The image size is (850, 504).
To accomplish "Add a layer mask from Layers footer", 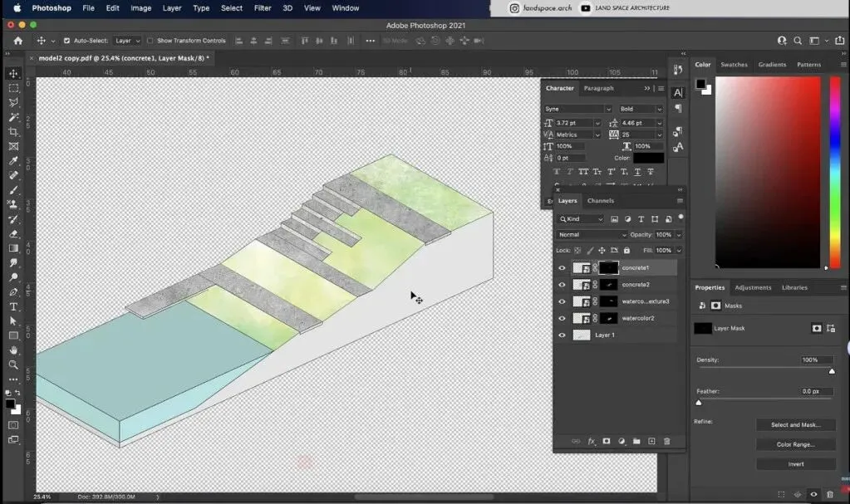I will point(606,441).
